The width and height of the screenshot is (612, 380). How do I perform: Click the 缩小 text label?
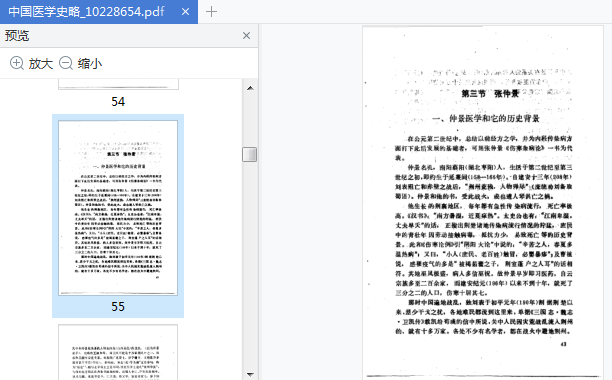click(x=90, y=64)
